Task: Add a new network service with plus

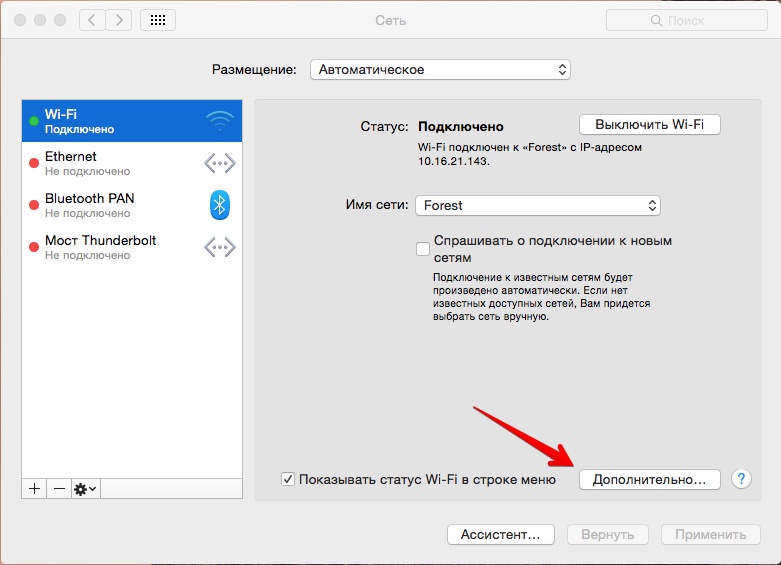Action: click(x=34, y=489)
